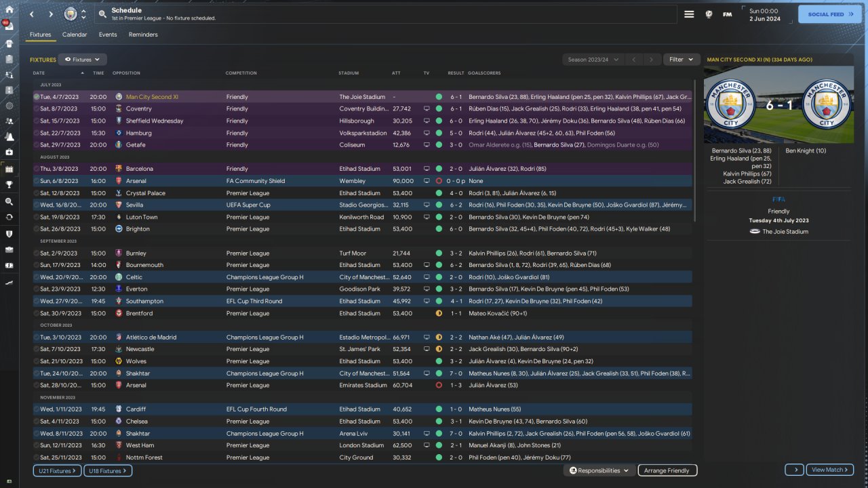Click the hamburger menu icon in the top bar

point(689,14)
